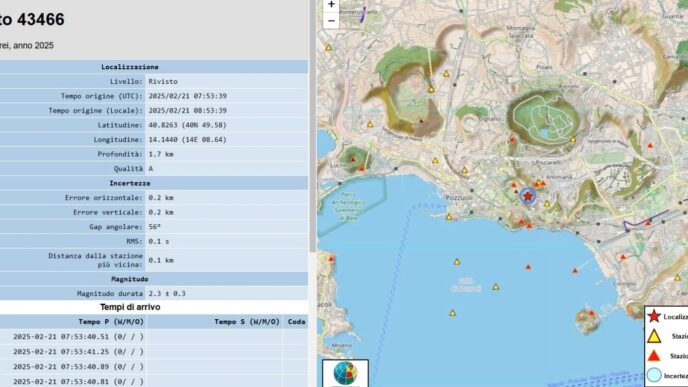Viewport: 688px width, 387px height.
Task: Click the red station triangle left of the Astroni crater
Action: click(x=512, y=139)
